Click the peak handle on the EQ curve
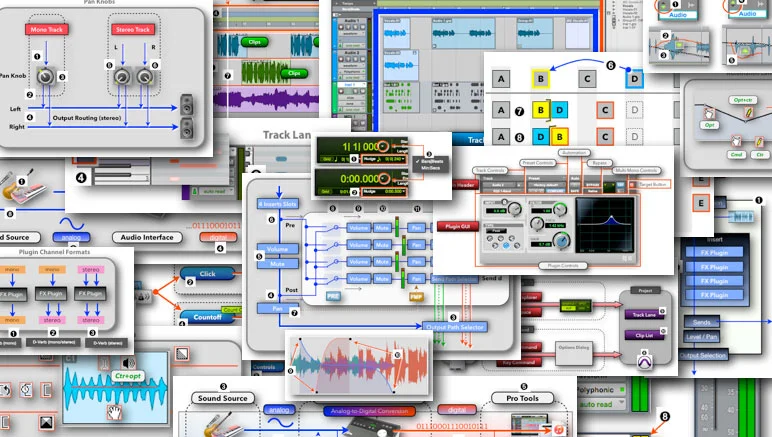The width and height of the screenshot is (772, 437). [611, 218]
